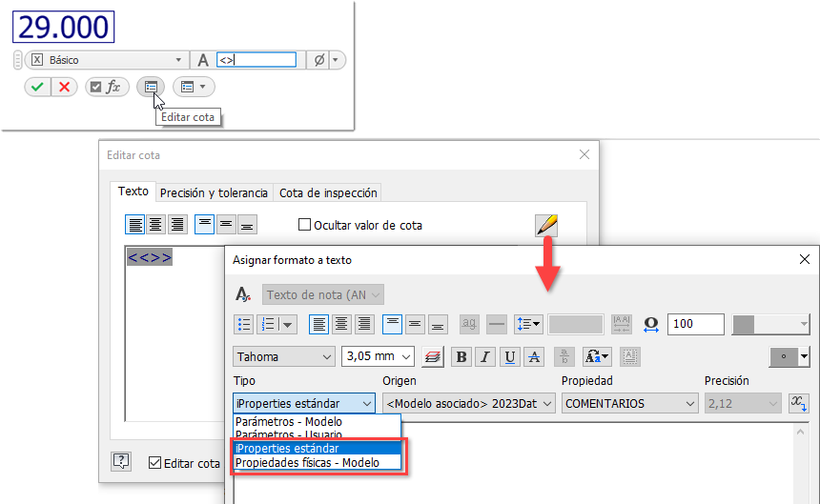Center-justify text in format dialog
Image resolution: width=820 pixels, height=504 pixels.
coord(341,324)
